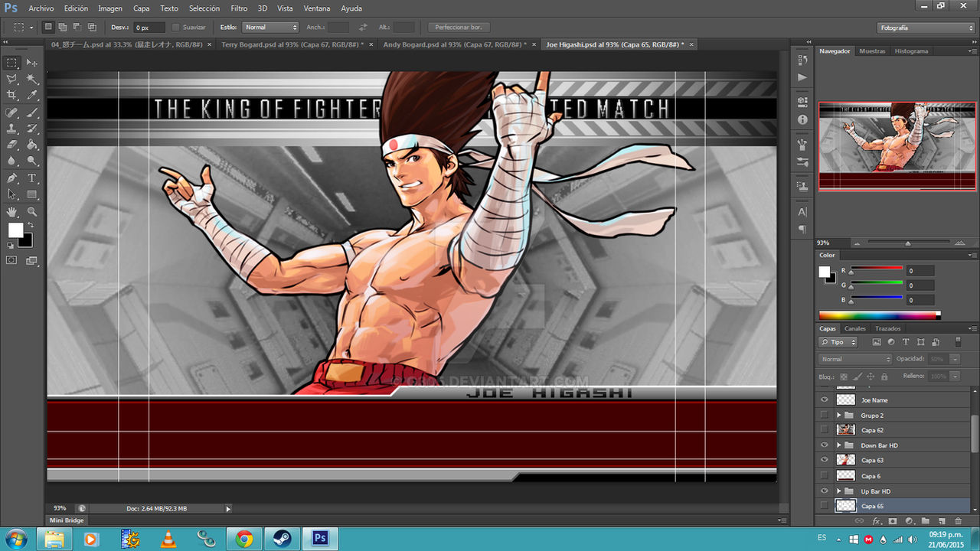Select the Dodge tool
The image size is (980, 551).
[32, 161]
